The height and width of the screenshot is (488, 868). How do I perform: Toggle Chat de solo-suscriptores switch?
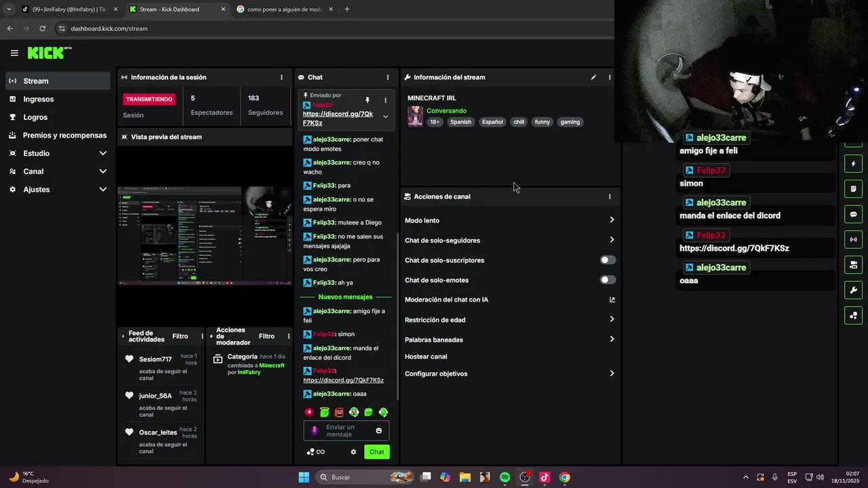608,260
